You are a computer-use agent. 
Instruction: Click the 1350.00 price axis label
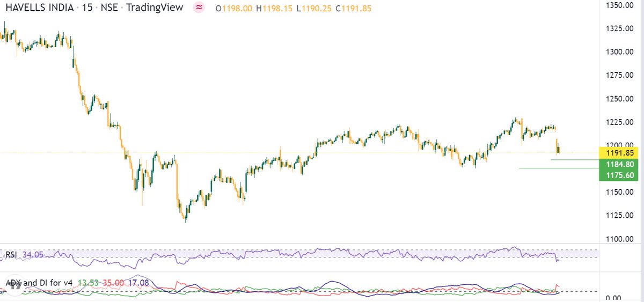[620, 5]
